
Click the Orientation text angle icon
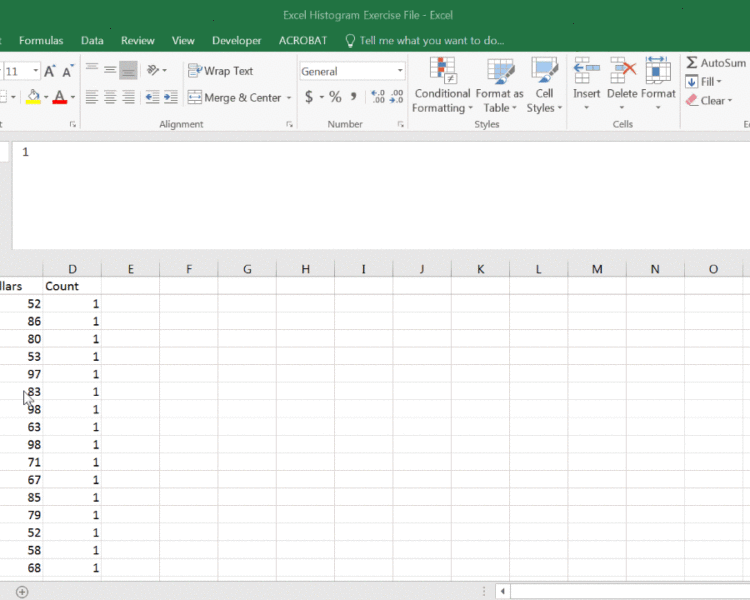tap(154, 71)
